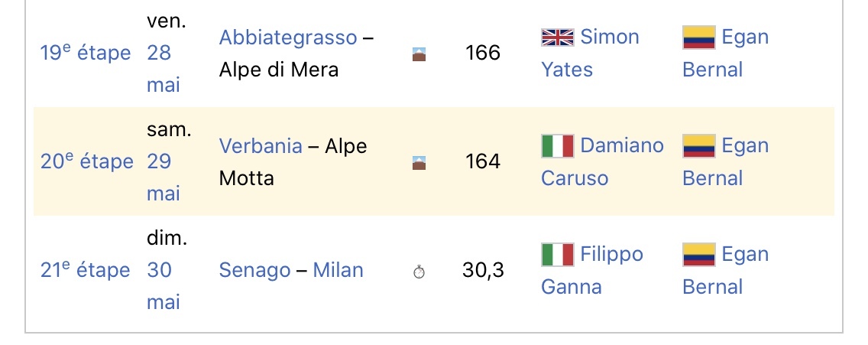The image size is (868, 345).
Task: Open the 21e étape link
Action: pos(85,271)
